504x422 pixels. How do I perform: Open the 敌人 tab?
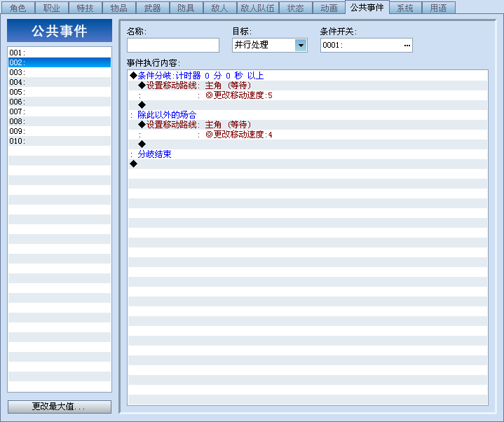[x=220, y=8]
